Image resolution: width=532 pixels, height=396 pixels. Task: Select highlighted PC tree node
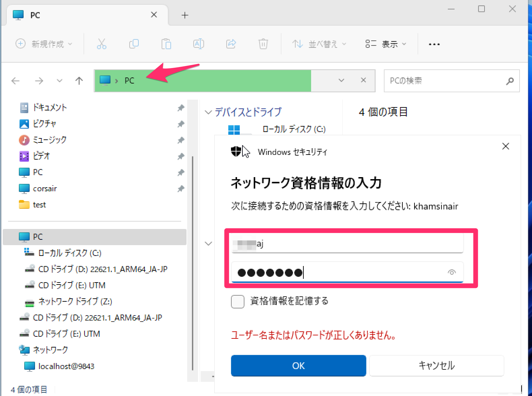coord(94,237)
